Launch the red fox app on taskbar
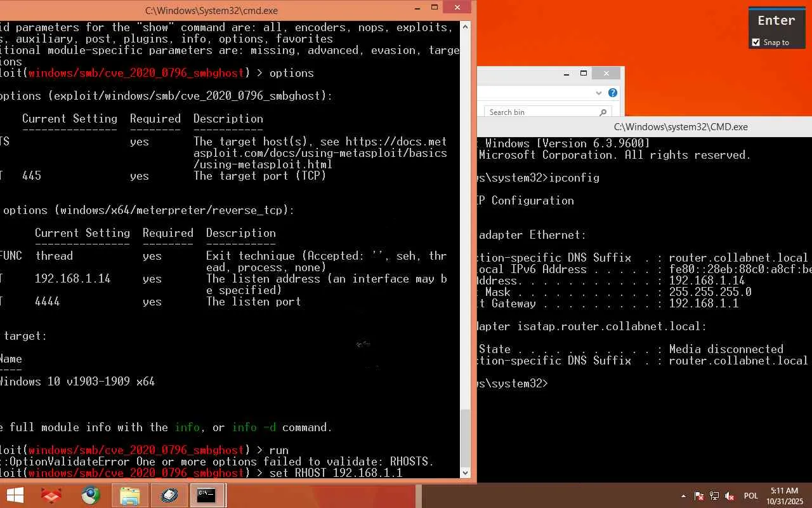Screen dimensions: 812x508 tap(51, 495)
